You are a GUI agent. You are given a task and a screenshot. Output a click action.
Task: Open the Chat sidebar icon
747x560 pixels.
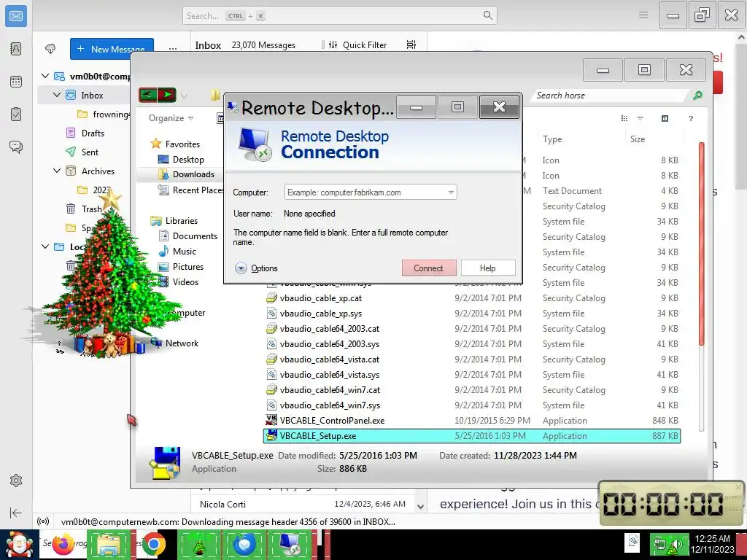click(16, 146)
